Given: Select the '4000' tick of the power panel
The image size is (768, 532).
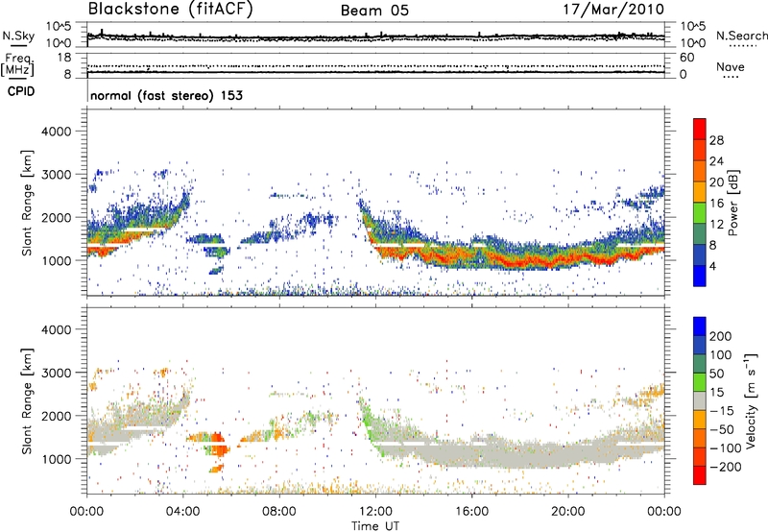Looking at the screenshot, I should click(x=56, y=132).
